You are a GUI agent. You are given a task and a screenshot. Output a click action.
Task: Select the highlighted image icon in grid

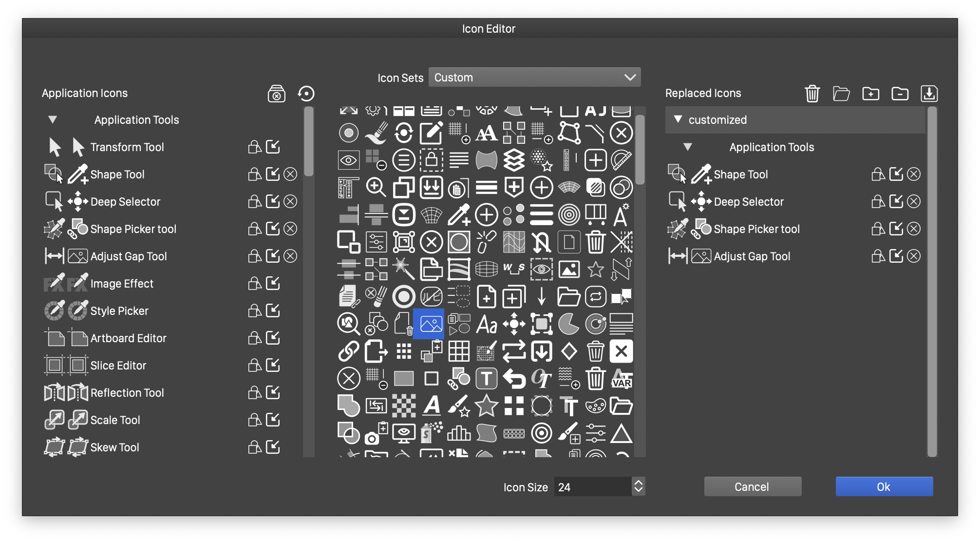point(429,324)
